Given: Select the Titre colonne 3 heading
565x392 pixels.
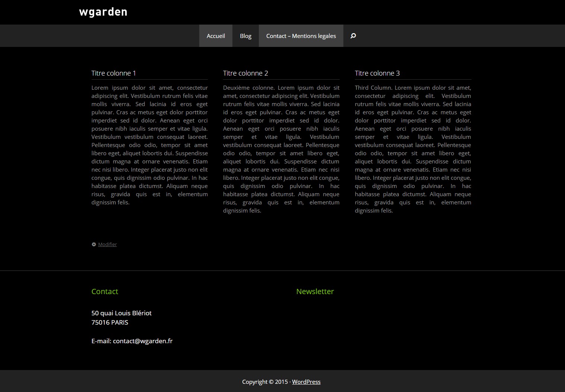Looking at the screenshot, I should [x=377, y=73].
